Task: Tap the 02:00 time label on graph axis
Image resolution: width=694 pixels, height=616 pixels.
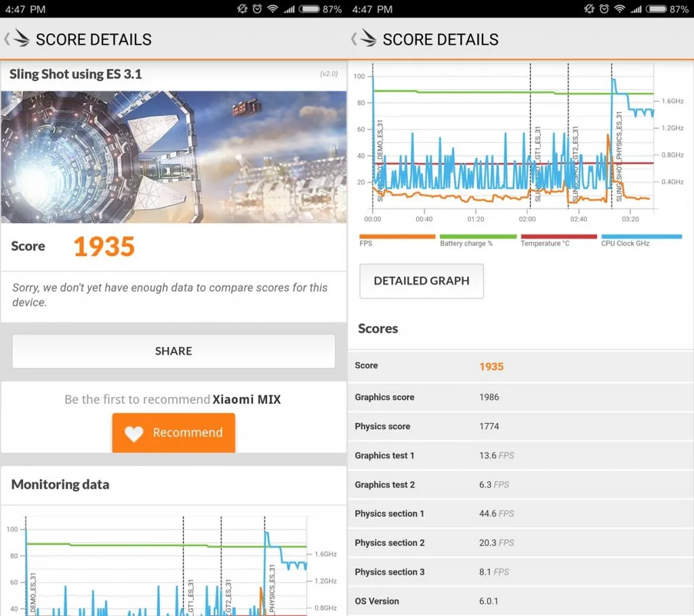Action: (527, 219)
